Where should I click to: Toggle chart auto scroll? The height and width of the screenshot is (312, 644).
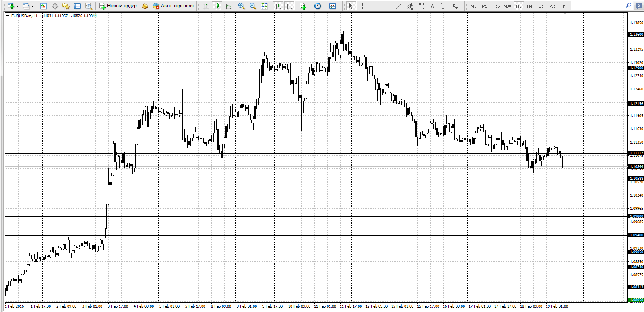278,6
